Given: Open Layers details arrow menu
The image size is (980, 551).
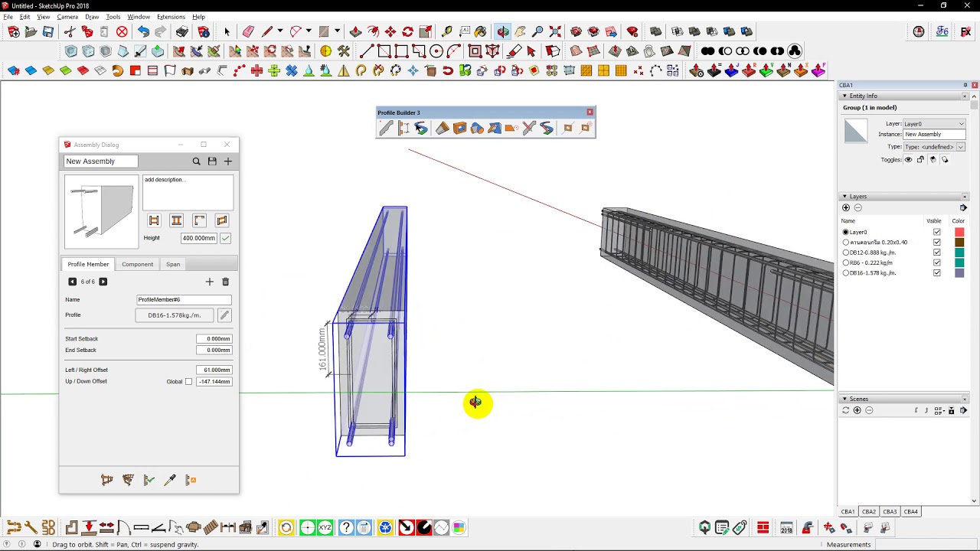Looking at the screenshot, I should 963,208.
